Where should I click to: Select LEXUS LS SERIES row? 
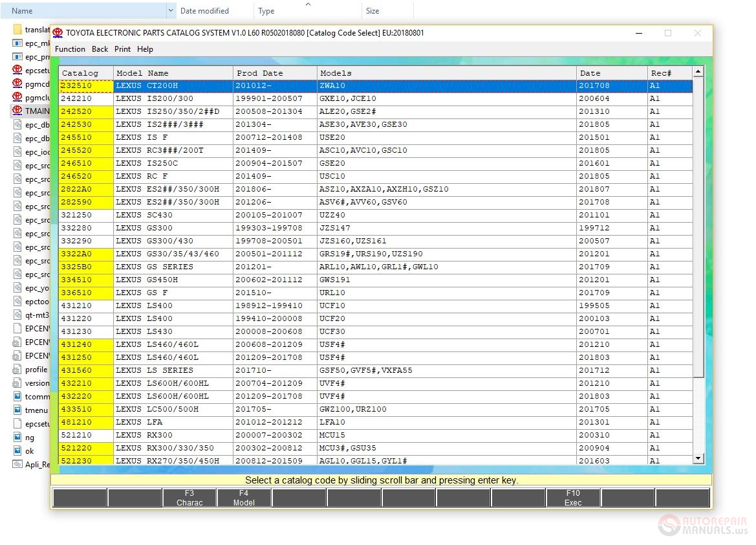(x=376, y=371)
